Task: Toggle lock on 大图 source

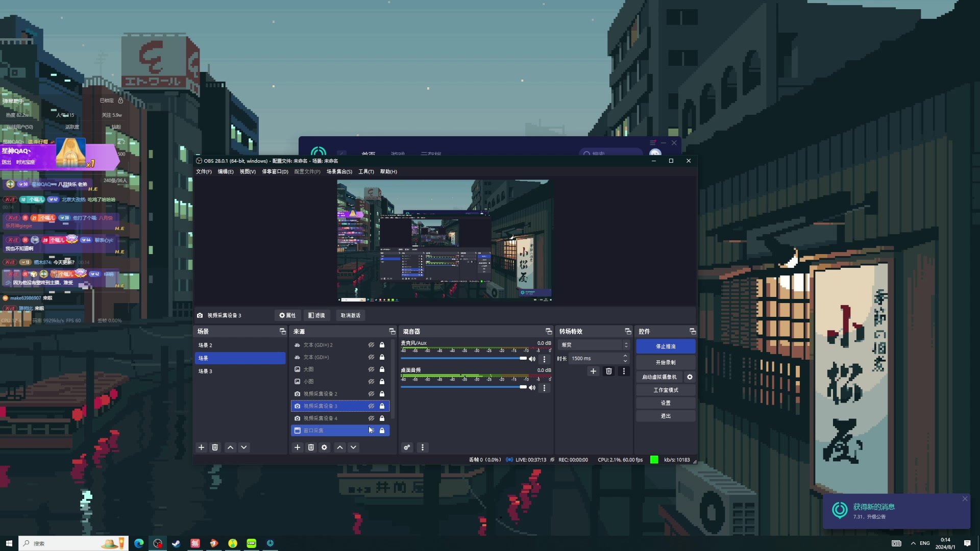Action: 382,369
